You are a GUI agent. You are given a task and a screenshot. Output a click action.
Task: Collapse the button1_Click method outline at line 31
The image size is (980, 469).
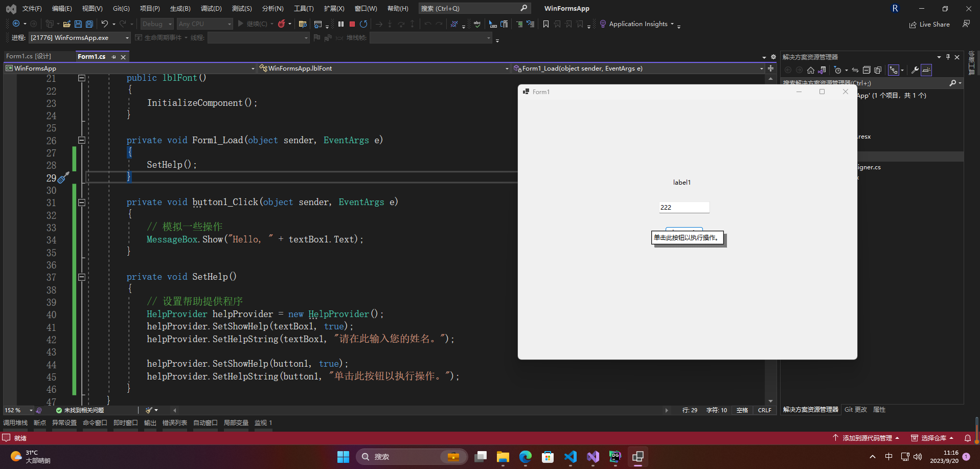(x=81, y=203)
